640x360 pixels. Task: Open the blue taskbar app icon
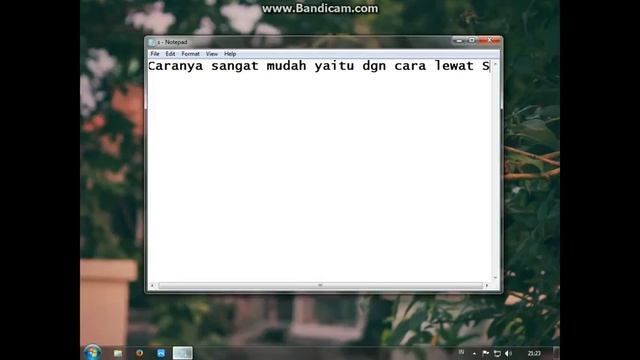pyautogui.click(x=161, y=353)
